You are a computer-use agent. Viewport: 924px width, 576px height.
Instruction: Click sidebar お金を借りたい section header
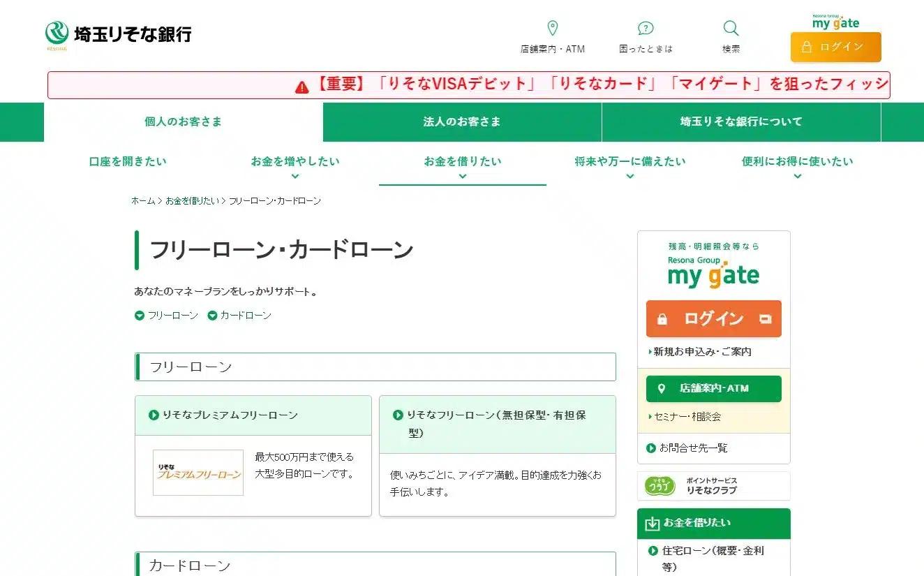(713, 523)
